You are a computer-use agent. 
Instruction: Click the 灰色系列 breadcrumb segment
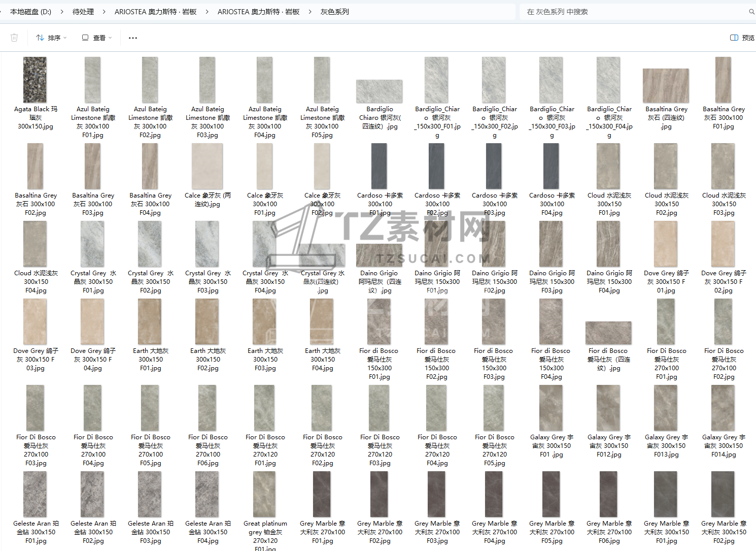coord(335,12)
